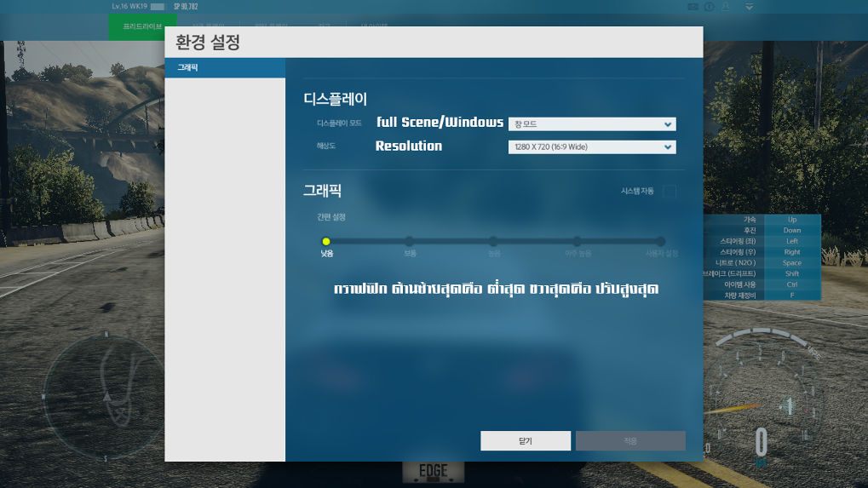Click the green 프리드라이브 tab

pos(141,26)
